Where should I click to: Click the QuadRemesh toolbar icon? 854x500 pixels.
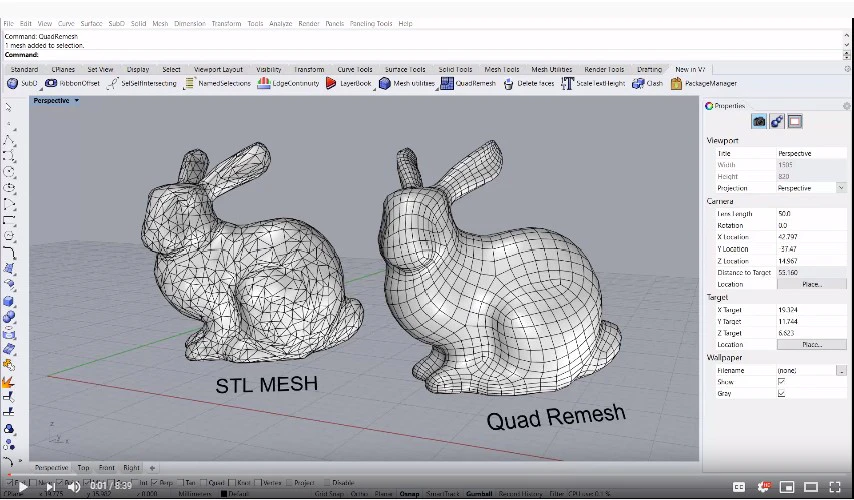point(447,83)
